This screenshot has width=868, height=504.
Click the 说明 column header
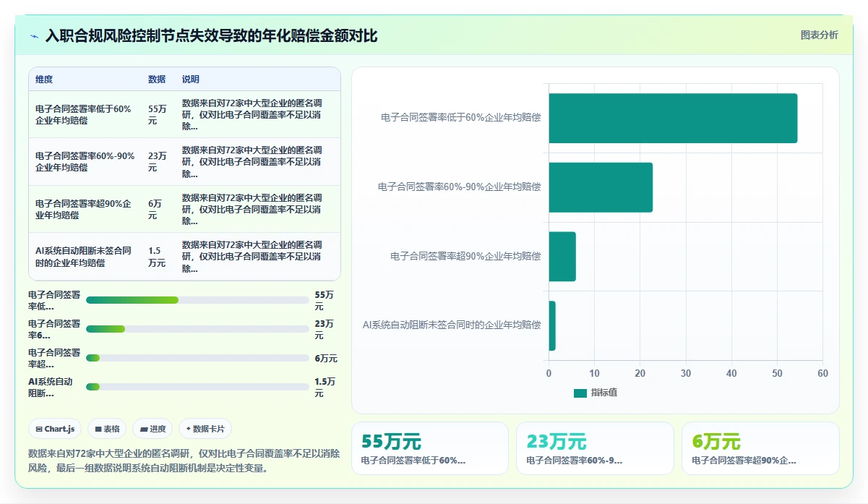coord(191,80)
